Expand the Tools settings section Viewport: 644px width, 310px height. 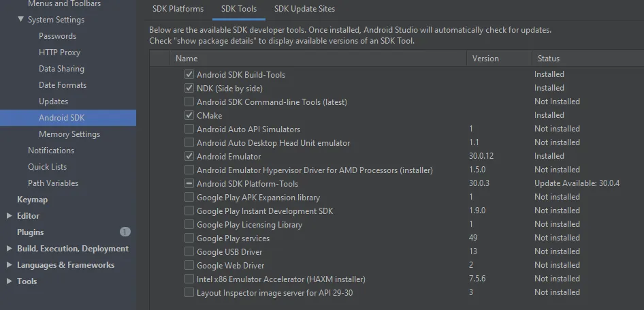(x=10, y=281)
